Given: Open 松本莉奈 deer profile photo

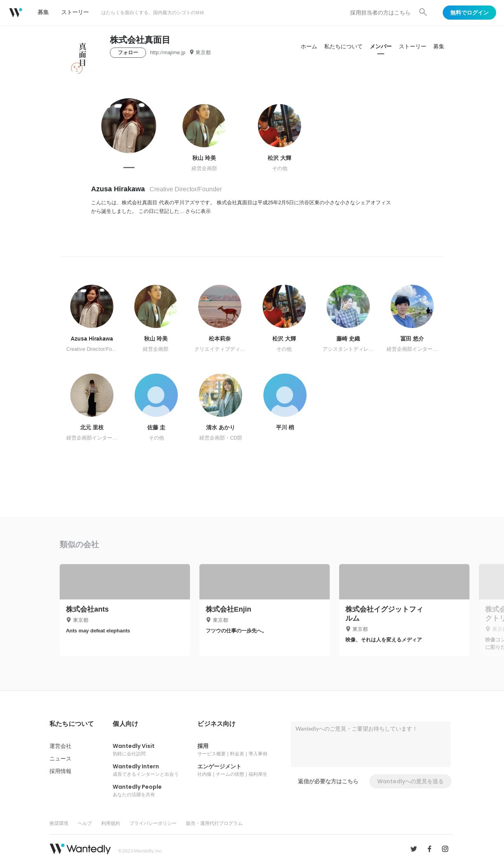Looking at the screenshot, I should click(220, 306).
